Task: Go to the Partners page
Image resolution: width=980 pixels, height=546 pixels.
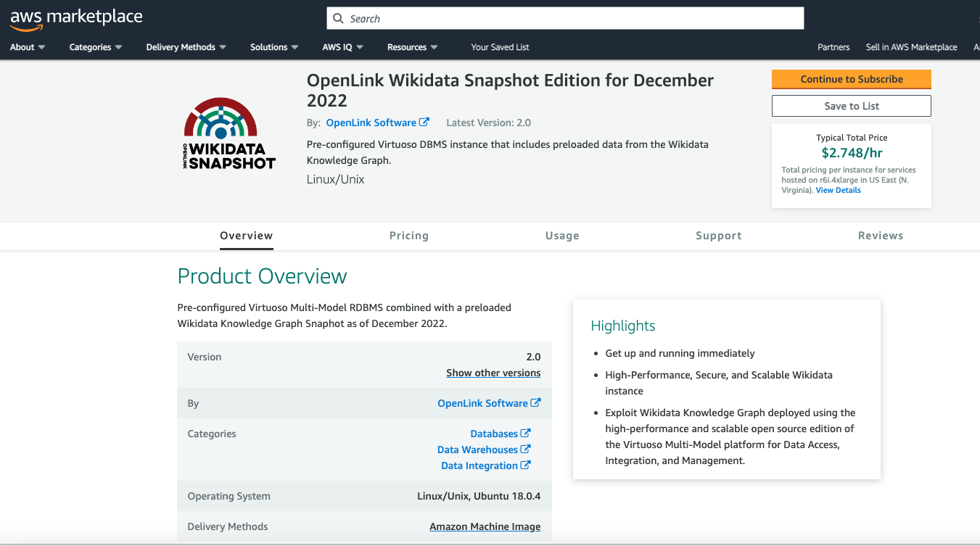Action: 833,47
